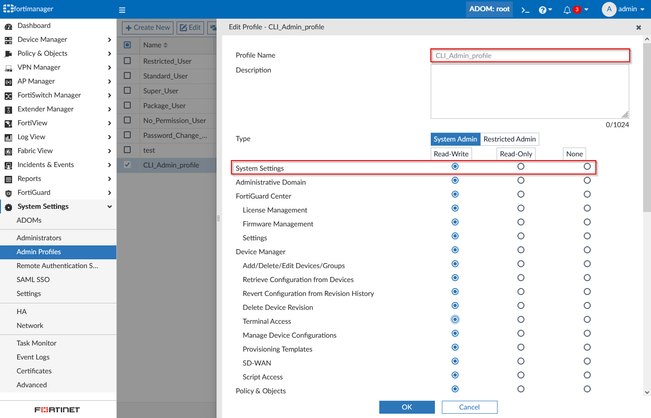The height and width of the screenshot is (418, 651).
Task: Click OK to save profile
Action: pos(407,407)
